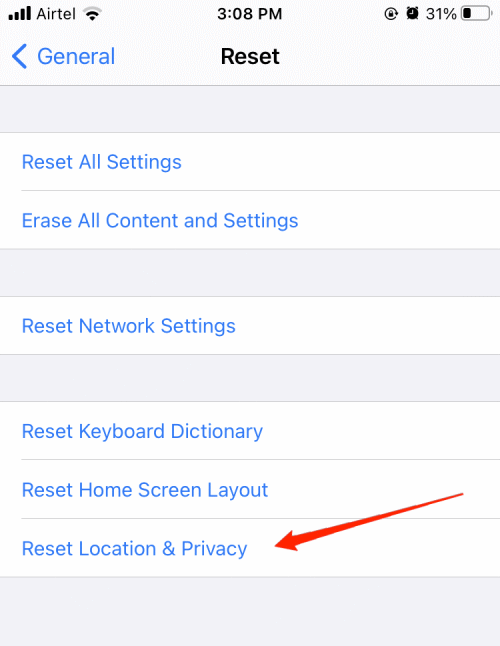Image resolution: width=500 pixels, height=646 pixels.
Task: Tap the orientation lock status icon
Action: [x=391, y=14]
